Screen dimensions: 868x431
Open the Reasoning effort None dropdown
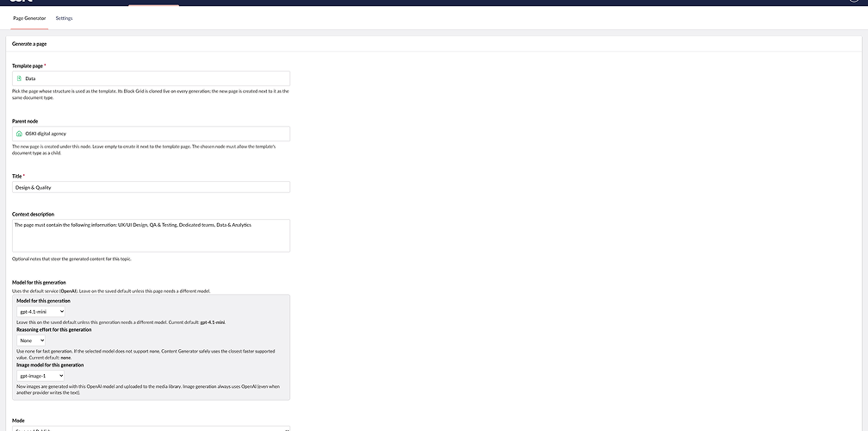point(31,340)
